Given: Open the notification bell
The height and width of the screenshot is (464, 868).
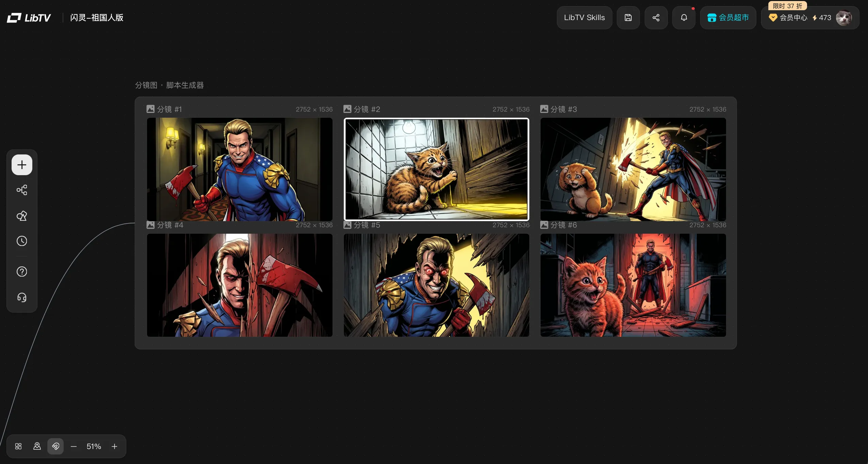Looking at the screenshot, I should tap(684, 18).
